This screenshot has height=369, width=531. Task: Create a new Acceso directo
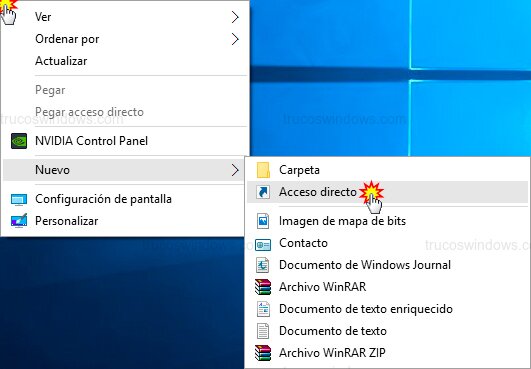(x=387, y=192)
